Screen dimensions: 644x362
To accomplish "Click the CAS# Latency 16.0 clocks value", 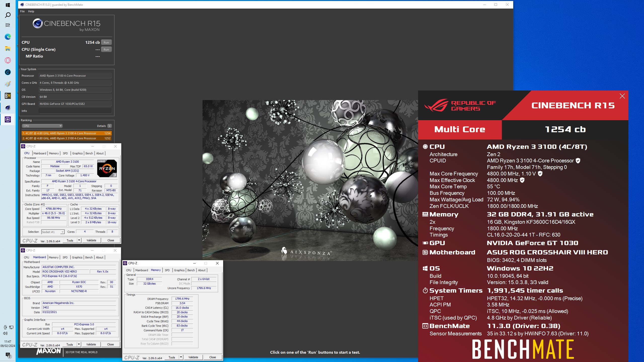I will [182, 308].
